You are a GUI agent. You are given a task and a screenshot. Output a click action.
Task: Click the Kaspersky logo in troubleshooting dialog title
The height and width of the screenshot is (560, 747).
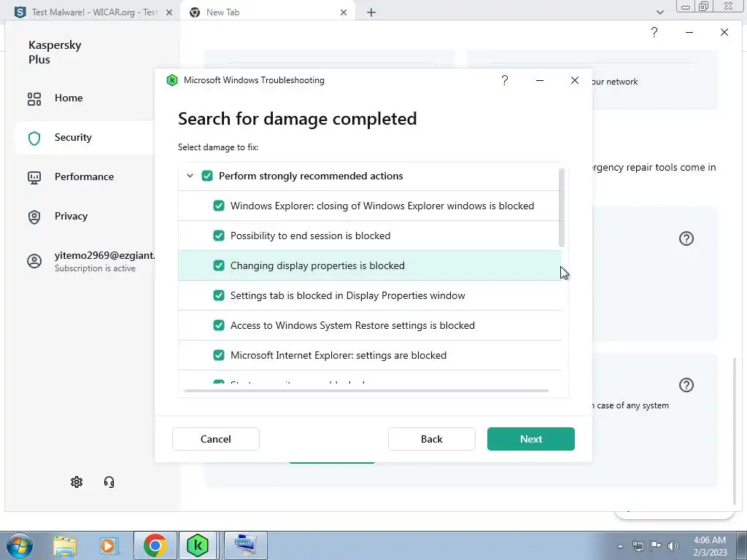point(172,80)
